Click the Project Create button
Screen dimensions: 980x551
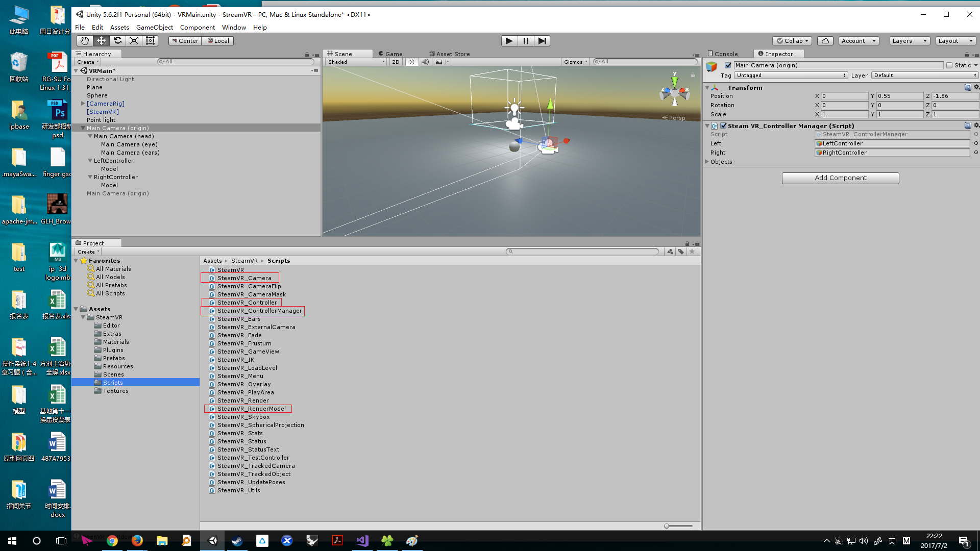pyautogui.click(x=88, y=252)
